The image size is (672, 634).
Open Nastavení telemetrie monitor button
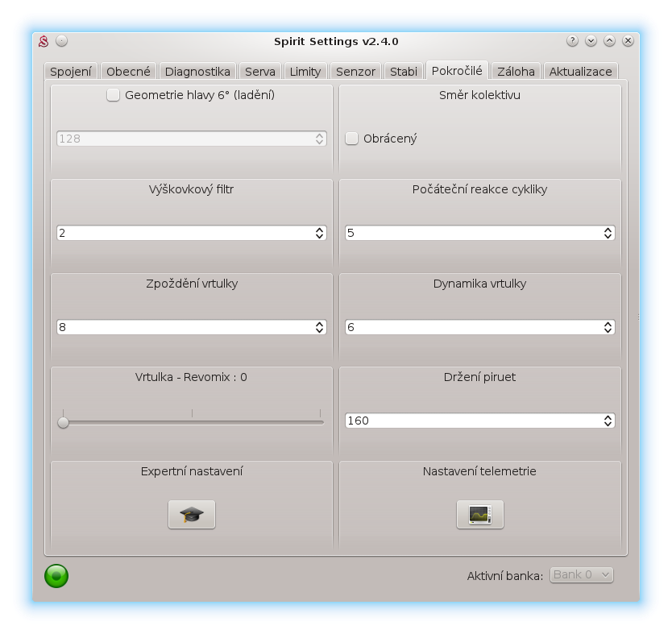coord(479,514)
